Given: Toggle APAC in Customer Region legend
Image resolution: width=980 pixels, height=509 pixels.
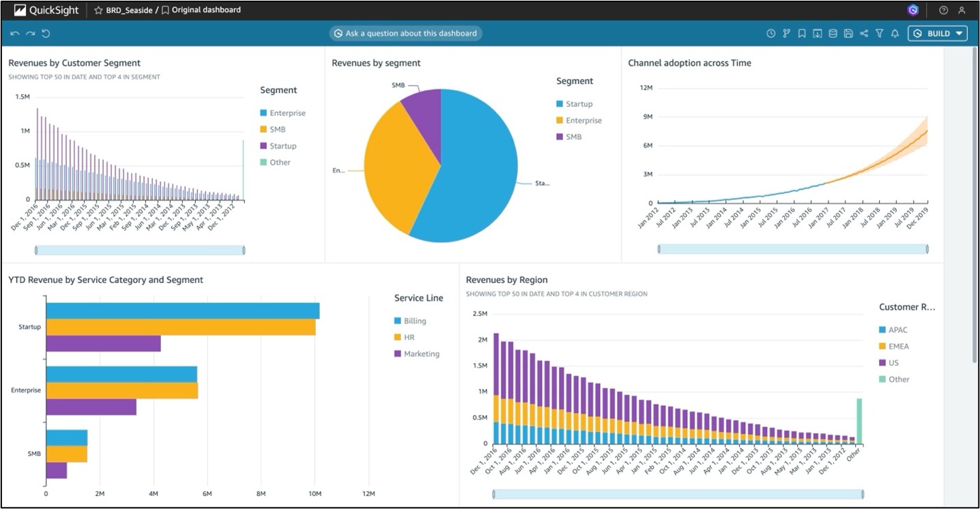Looking at the screenshot, I should click(893, 330).
